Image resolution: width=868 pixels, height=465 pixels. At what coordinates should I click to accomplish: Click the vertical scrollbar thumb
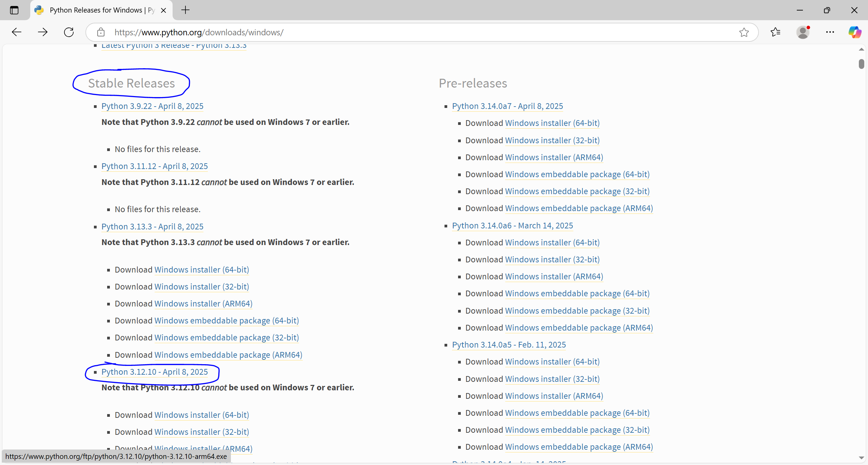tap(862, 64)
